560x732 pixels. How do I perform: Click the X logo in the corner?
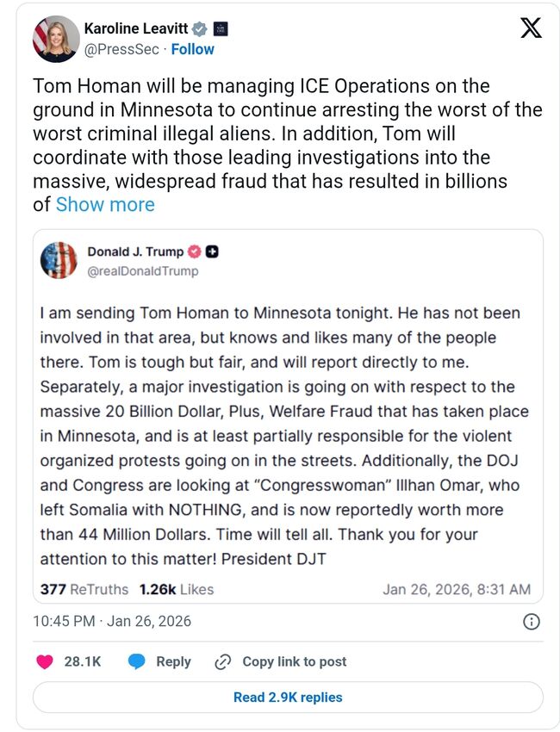[532, 28]
